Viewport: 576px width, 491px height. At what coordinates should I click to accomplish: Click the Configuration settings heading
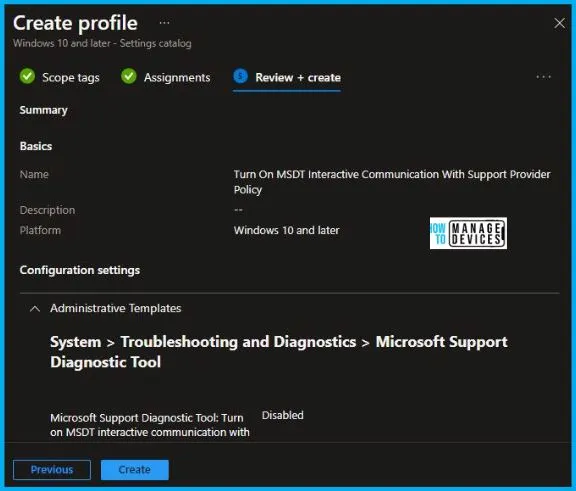tap(80, 270)
